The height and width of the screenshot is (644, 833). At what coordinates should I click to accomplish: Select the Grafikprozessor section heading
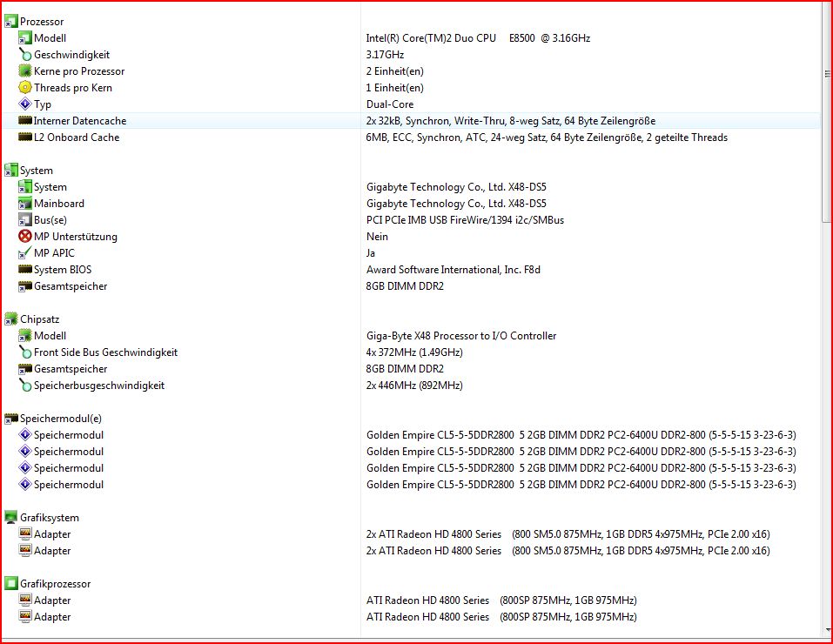click(x=55, y=583)
